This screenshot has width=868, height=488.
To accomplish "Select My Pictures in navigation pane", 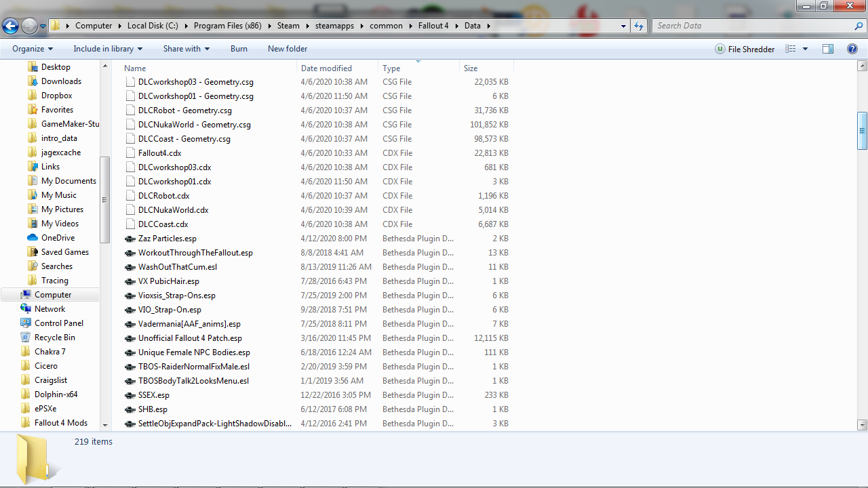I will (x=62, y=209).
